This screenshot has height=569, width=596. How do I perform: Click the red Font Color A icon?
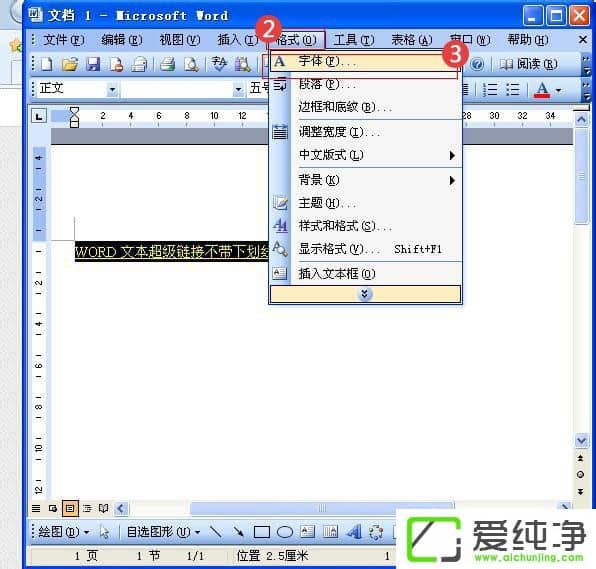[x=542, y=90]
